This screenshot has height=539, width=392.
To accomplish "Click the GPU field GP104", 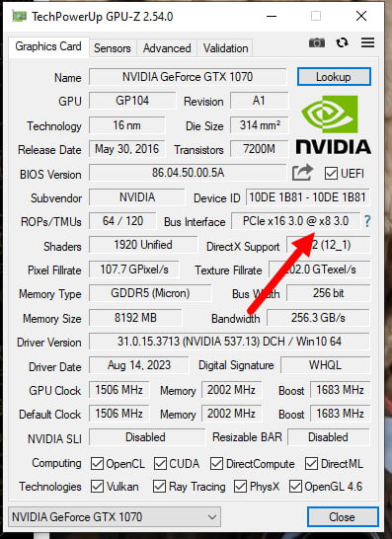I will click(132, 101).
